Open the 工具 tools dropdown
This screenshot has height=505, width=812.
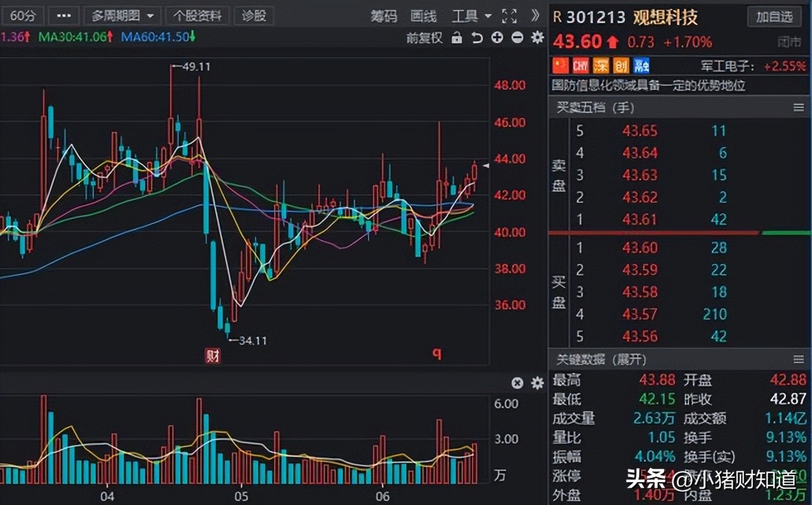[x=469, y=16]
